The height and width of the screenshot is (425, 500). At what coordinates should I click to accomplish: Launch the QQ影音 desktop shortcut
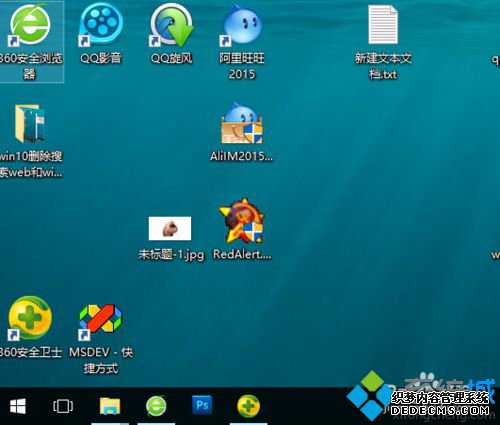(101, 26)
